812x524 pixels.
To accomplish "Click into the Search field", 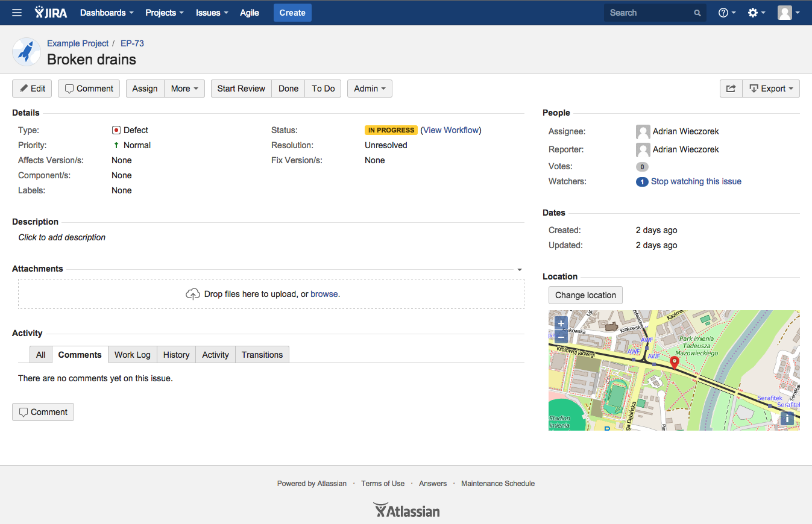I will pos(648,13).
